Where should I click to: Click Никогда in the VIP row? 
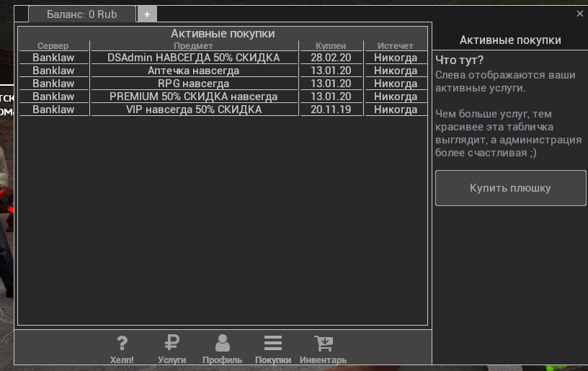[396, 109]
